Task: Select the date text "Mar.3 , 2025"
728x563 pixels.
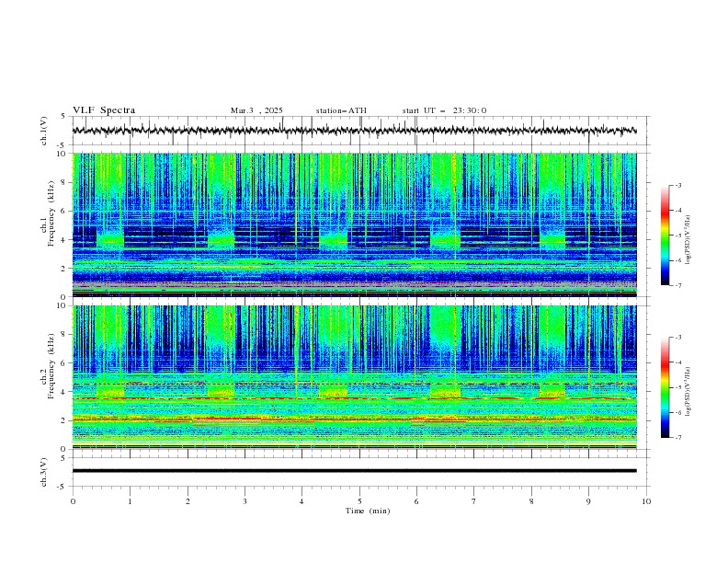Action: click(256, 110)
